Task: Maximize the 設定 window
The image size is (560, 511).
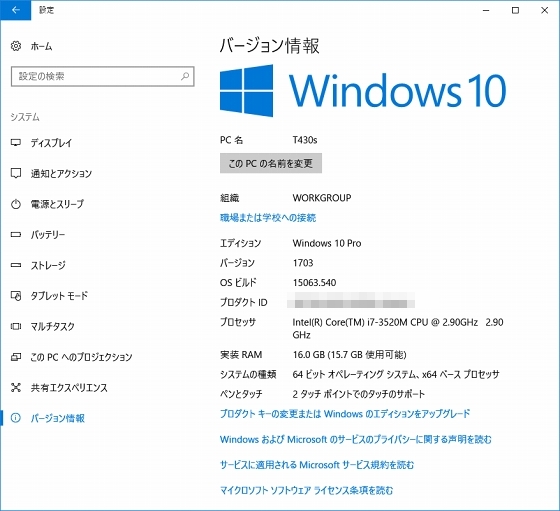Action: pyautogui.click(x=515, y=10)
